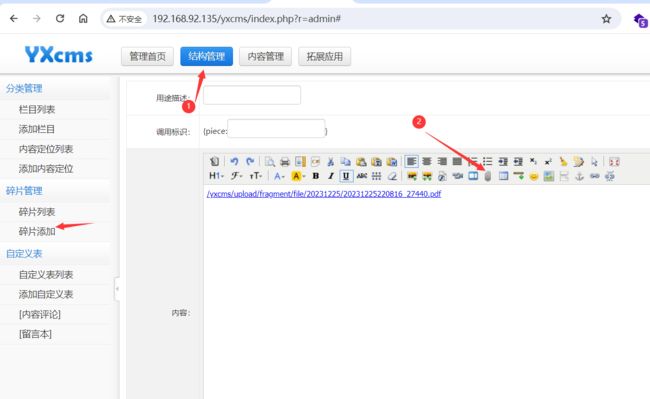Insert a table into the editor
Screen dimensions: 650x399
click(x=503, y=176)
